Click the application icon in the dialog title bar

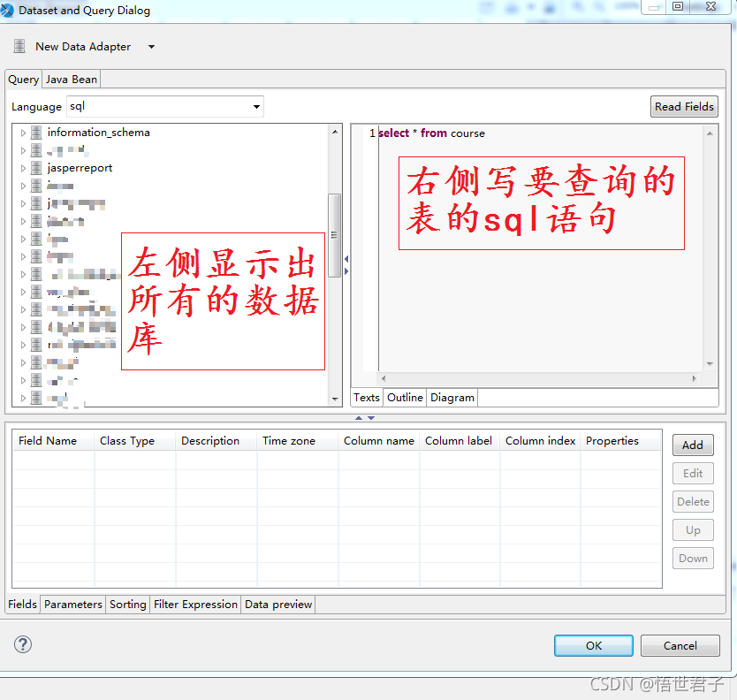9,9
